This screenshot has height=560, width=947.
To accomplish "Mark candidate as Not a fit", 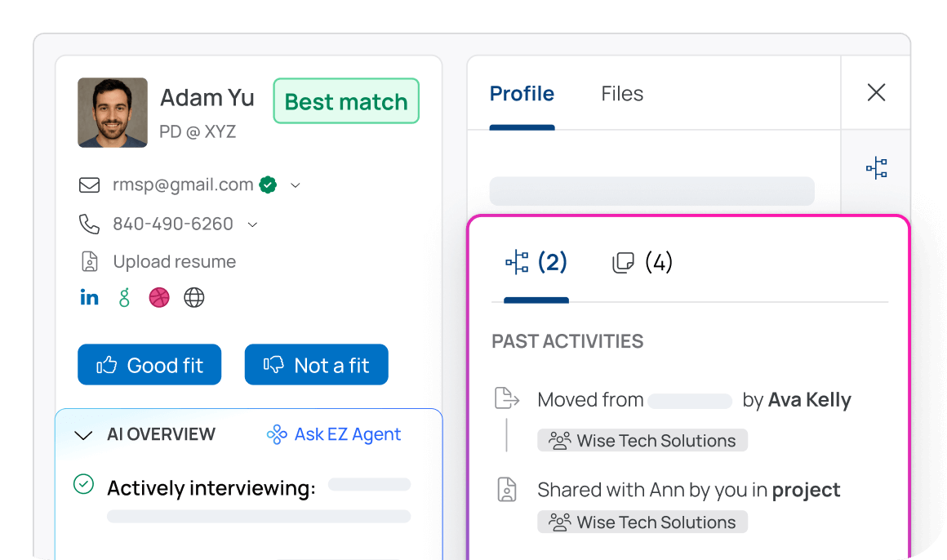I will [x=316, y=365].
